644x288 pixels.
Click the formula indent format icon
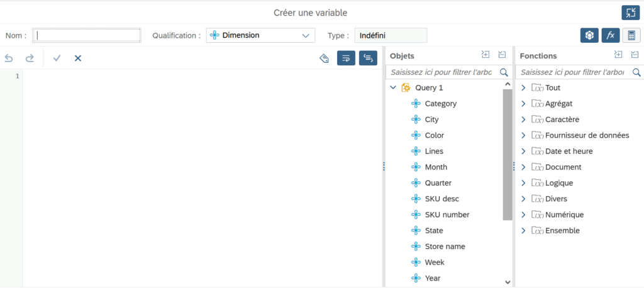368,58
